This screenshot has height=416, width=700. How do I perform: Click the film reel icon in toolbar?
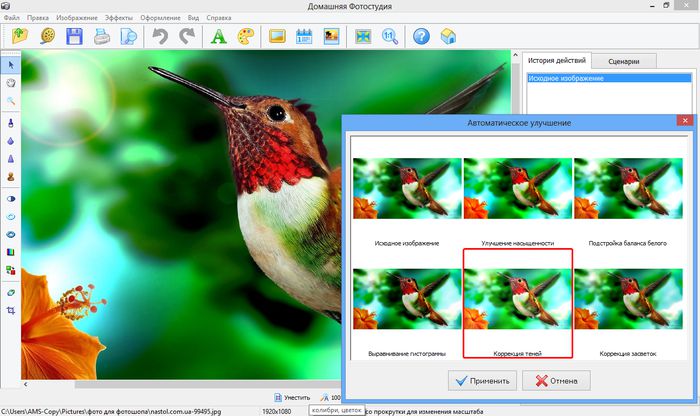(x=47, y=36)
